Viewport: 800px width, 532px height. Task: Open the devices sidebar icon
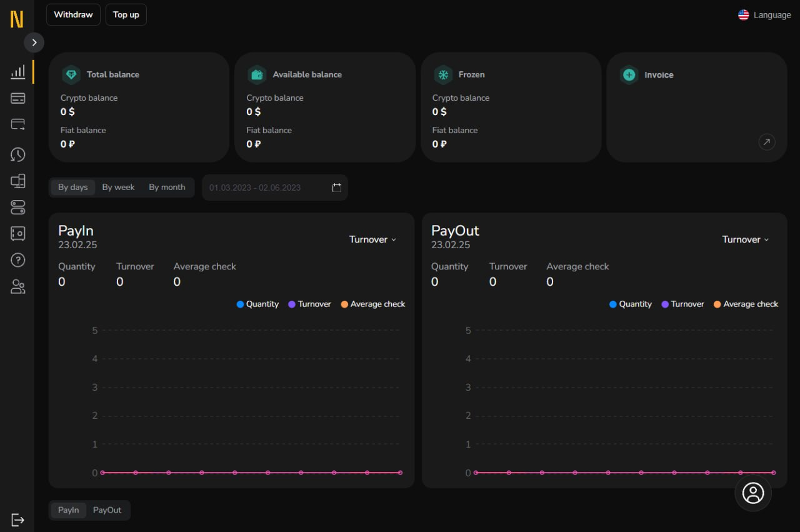tap(18, 181)
